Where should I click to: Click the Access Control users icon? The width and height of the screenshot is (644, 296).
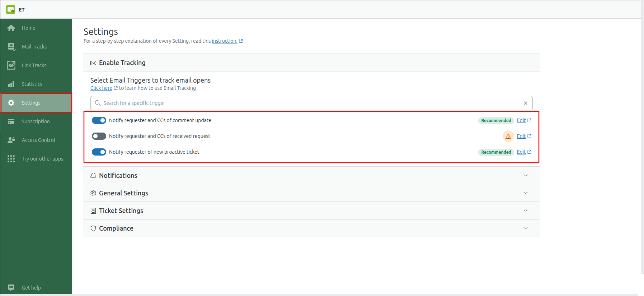tap(11, 140)
